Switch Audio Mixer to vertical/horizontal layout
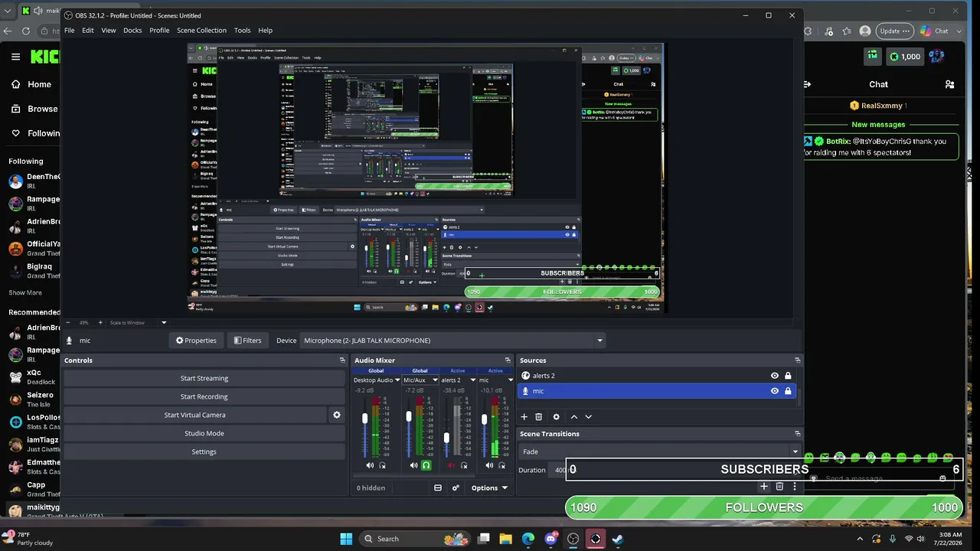The height and width of the screenshot is (551, 980). click(438, 487)
